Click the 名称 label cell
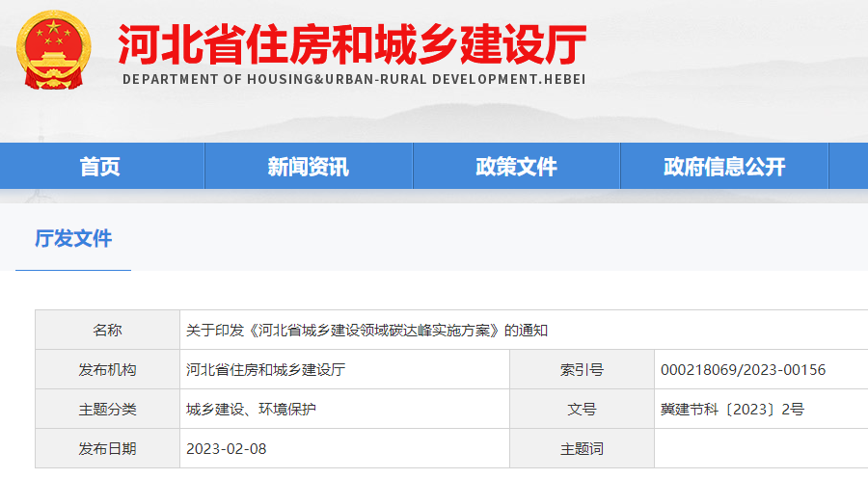The height and width of the screenshot is (479, 868). click(107, 331)
